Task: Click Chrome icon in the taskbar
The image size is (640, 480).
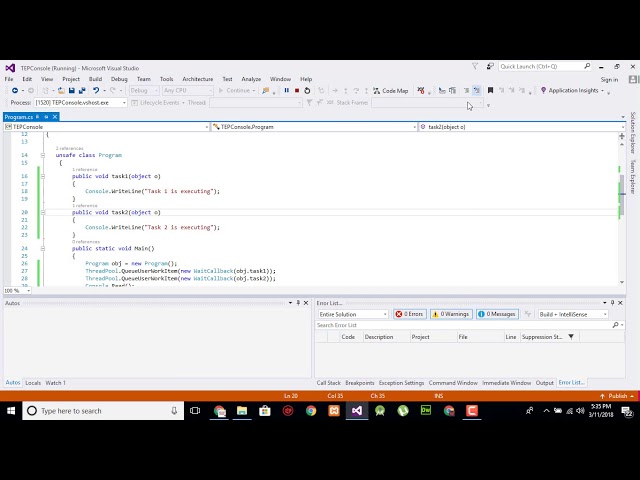Action: pyautogui.click(x=311, y=411)
